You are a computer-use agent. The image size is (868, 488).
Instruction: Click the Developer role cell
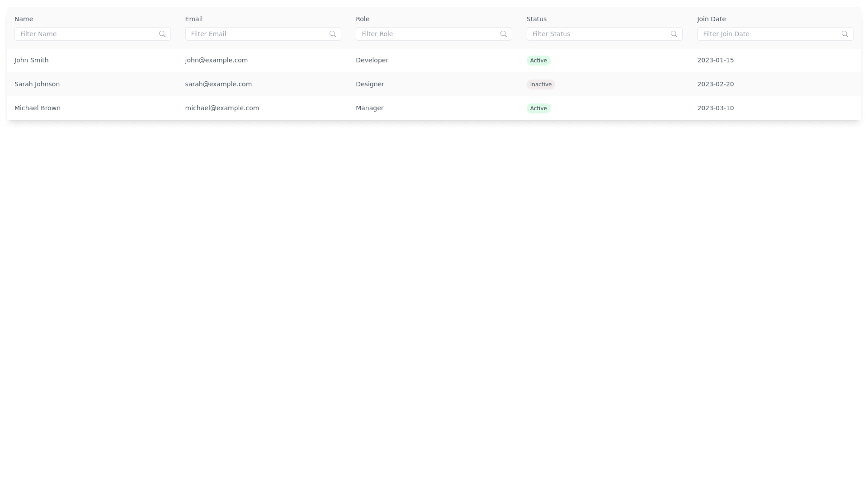(372, 60)
